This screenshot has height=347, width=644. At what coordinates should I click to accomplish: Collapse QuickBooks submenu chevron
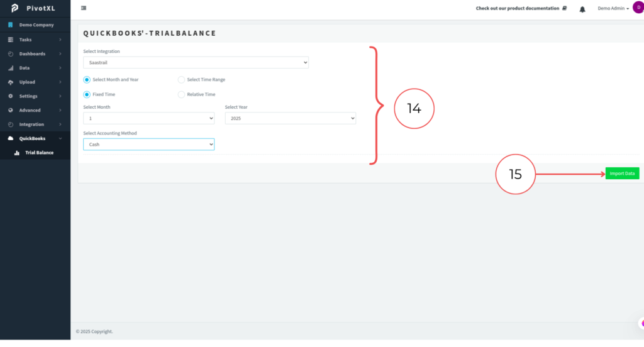60,139
